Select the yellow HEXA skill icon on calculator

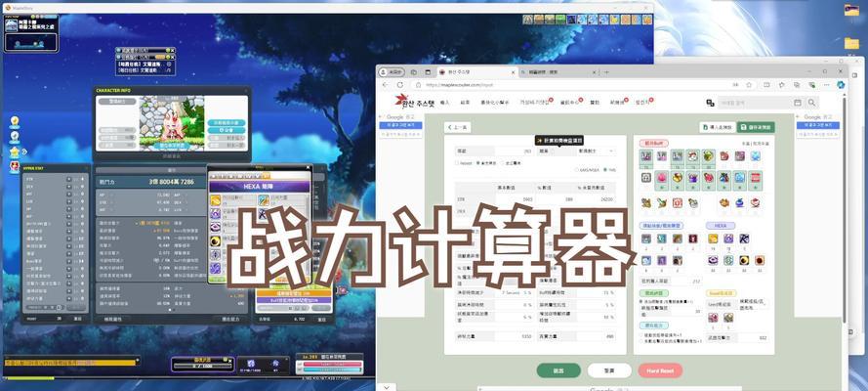(713, 239)
